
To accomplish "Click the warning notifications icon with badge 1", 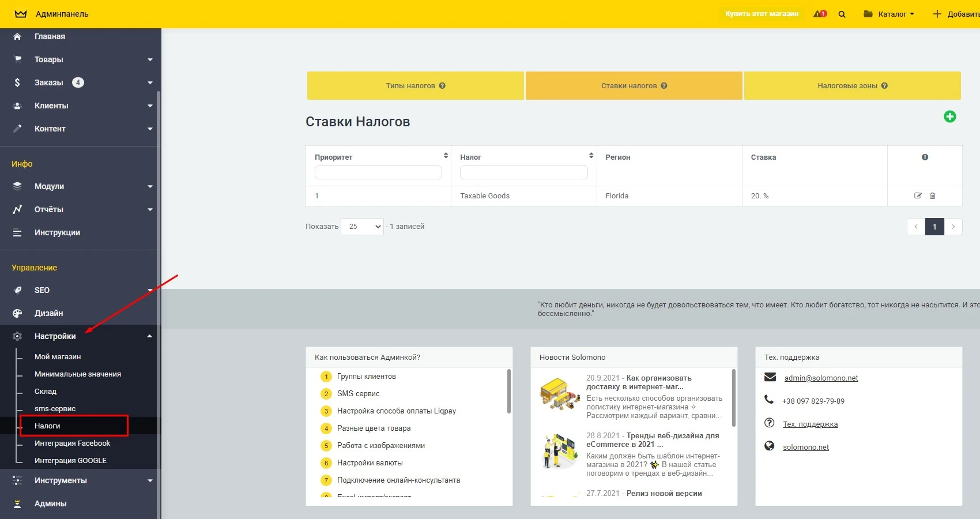I will point(819,13).
